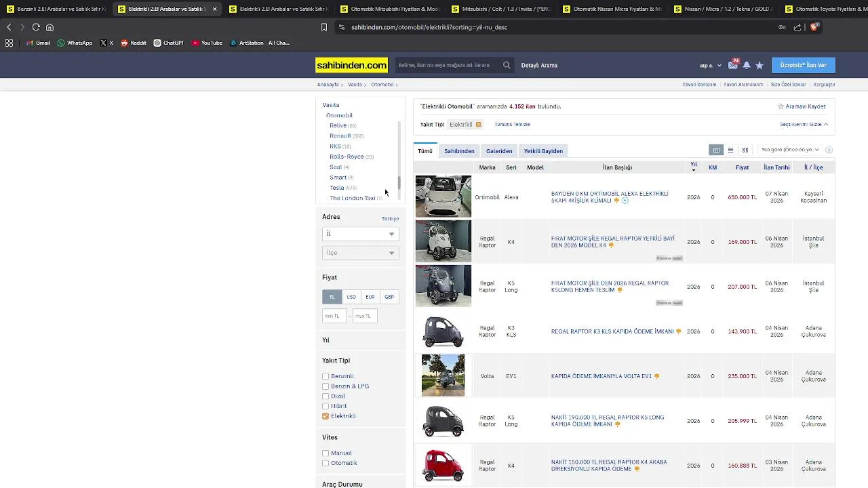Click the min TL price field
This screenshot has height=488, width=868.
click(x=335, y=316)
